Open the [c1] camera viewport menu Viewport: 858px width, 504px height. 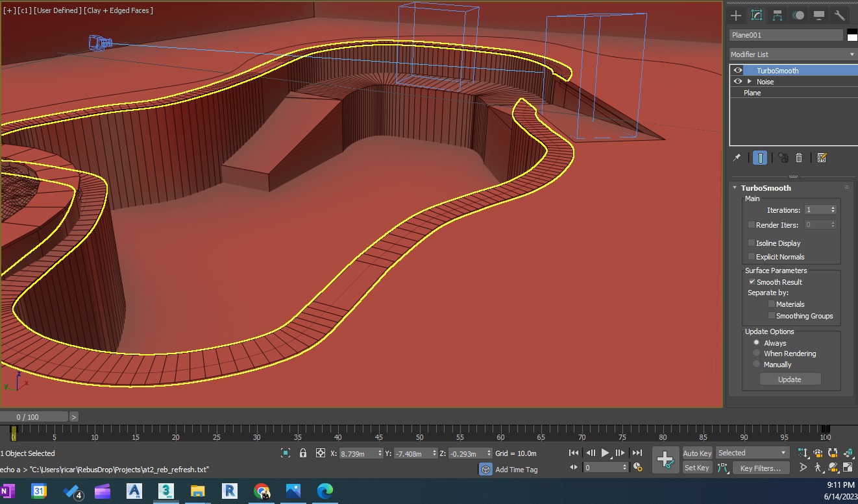tap(24, 10)
